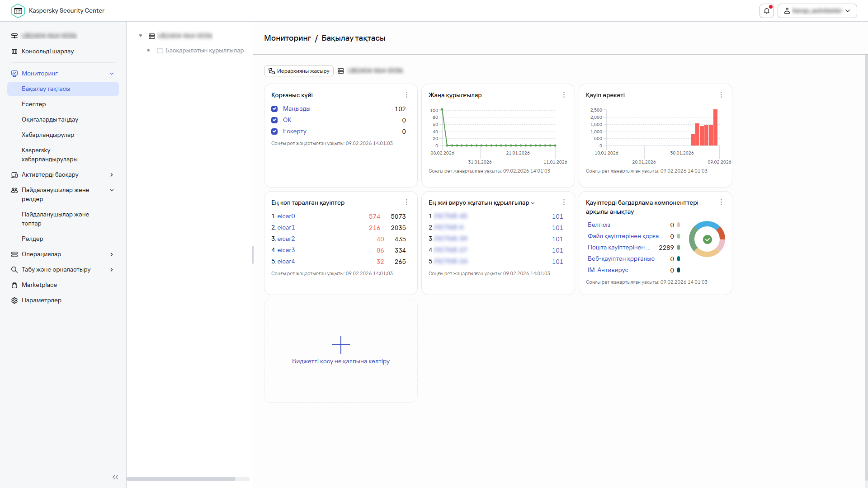Uncheck the OK status checkbox
The height and width of the screenshot is (488, 868).
(274, 120)
